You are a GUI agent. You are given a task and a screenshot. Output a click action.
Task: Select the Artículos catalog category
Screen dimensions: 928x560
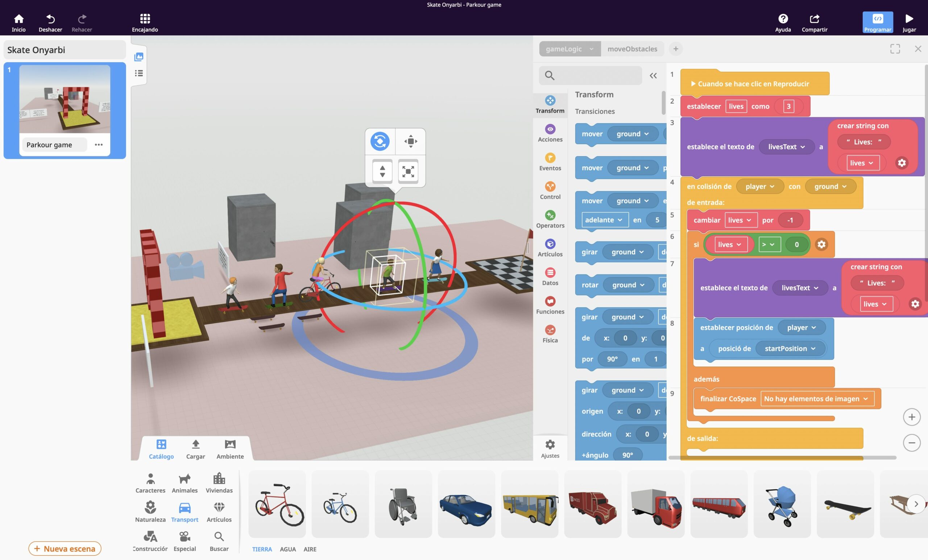pos(219,512)
